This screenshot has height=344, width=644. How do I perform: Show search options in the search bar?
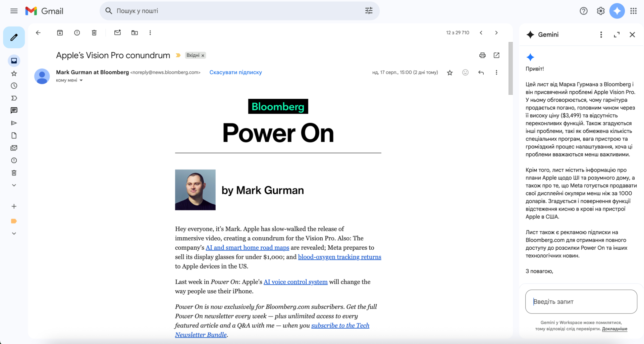[369, 11]
